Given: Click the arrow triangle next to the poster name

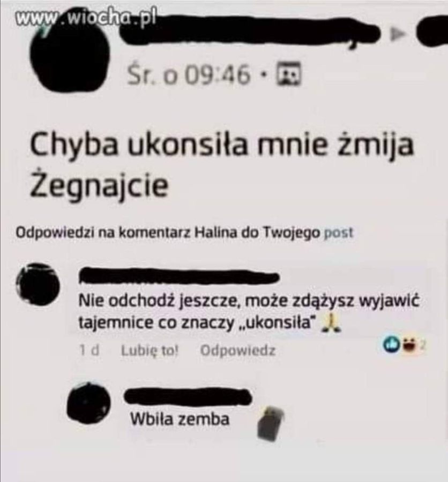Looking at the screenshot, I should click(x=397, y=34).
